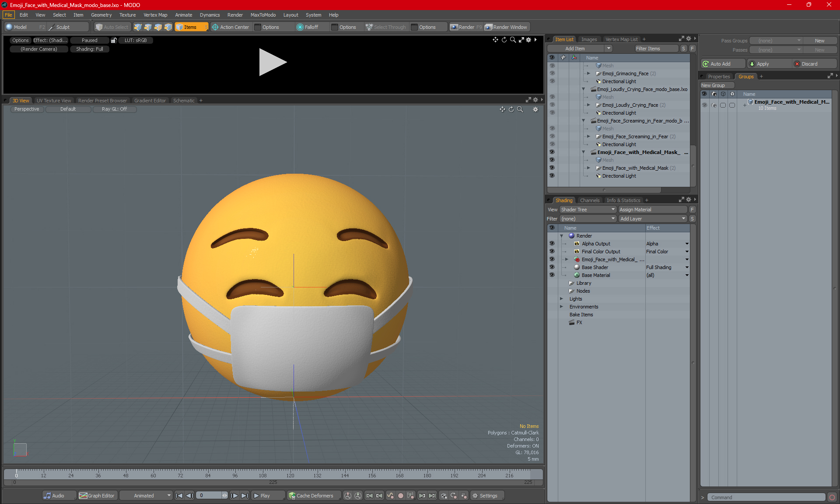This screenshot has width=840, height=504.
Task: Toggle visibility of the Base Shader layer
Action: (x=552, y=267)
